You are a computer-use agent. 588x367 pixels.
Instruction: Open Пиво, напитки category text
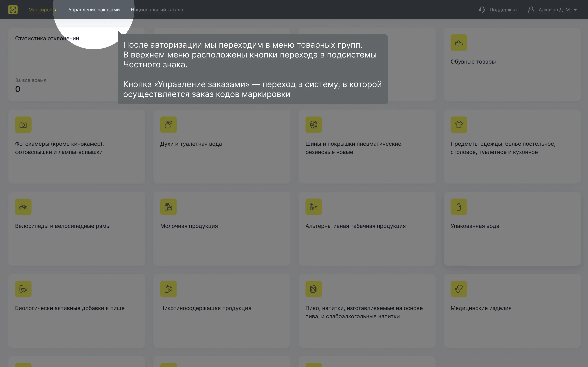tap(364, 312)
